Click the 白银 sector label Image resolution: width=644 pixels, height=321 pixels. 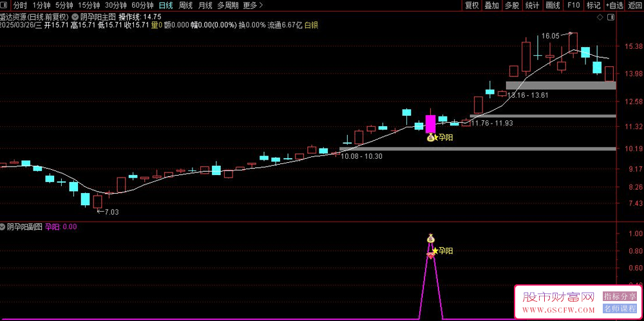coord(311,25)
